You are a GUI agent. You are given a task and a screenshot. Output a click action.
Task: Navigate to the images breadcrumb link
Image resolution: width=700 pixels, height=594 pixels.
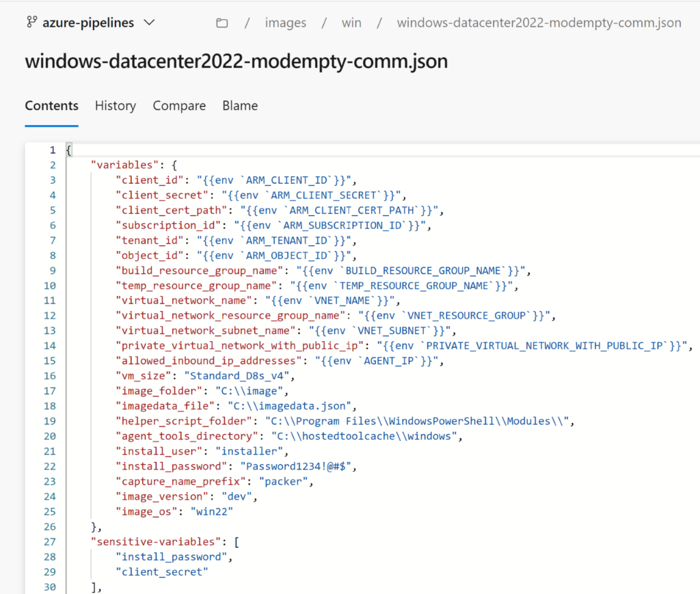[x=285, y=23]
